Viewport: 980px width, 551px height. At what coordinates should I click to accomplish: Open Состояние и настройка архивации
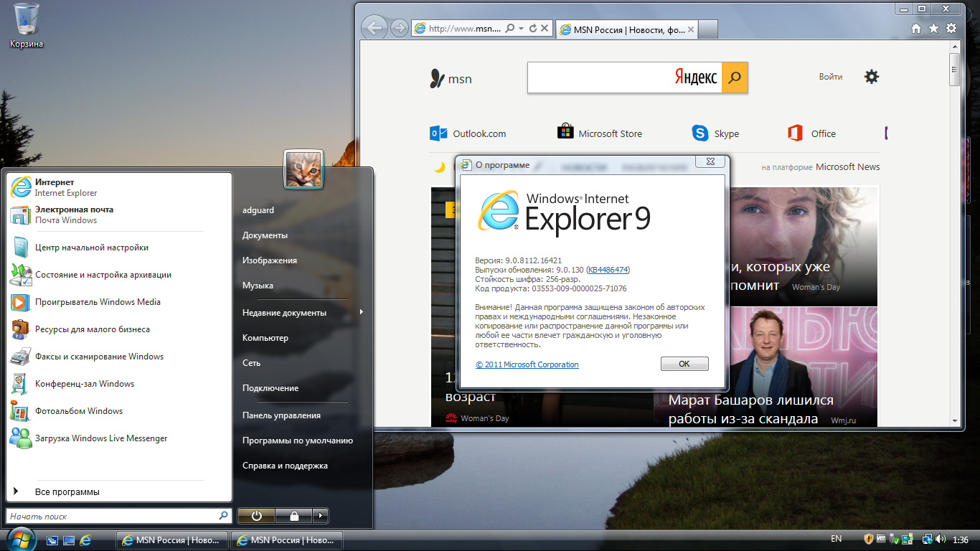click(x=119, y=275)
